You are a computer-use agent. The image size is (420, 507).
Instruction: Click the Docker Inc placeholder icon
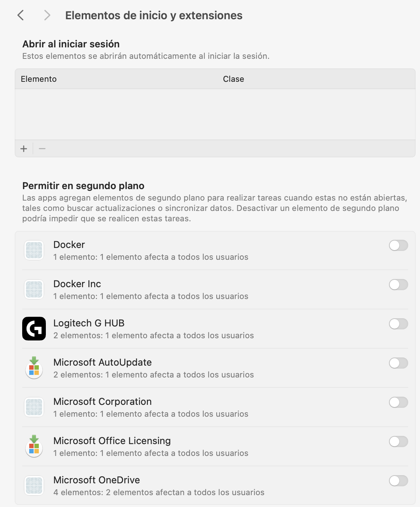[x=34, y=289]
